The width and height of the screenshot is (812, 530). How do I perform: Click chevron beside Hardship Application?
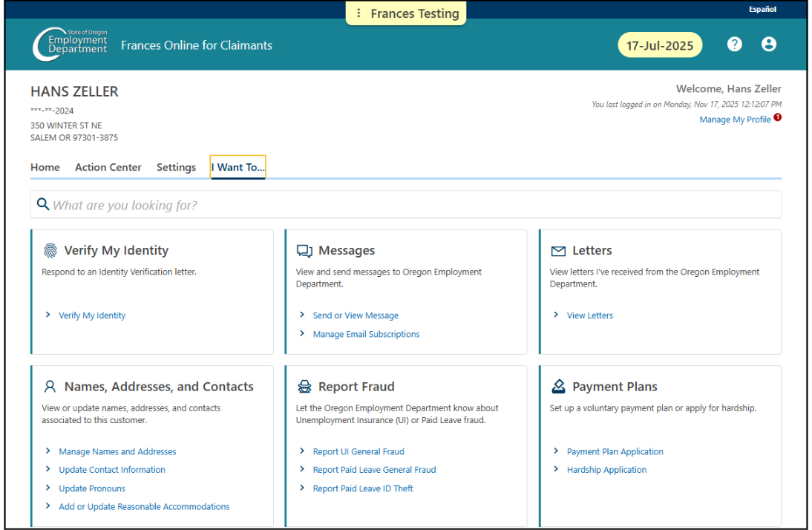coord(556,469)
